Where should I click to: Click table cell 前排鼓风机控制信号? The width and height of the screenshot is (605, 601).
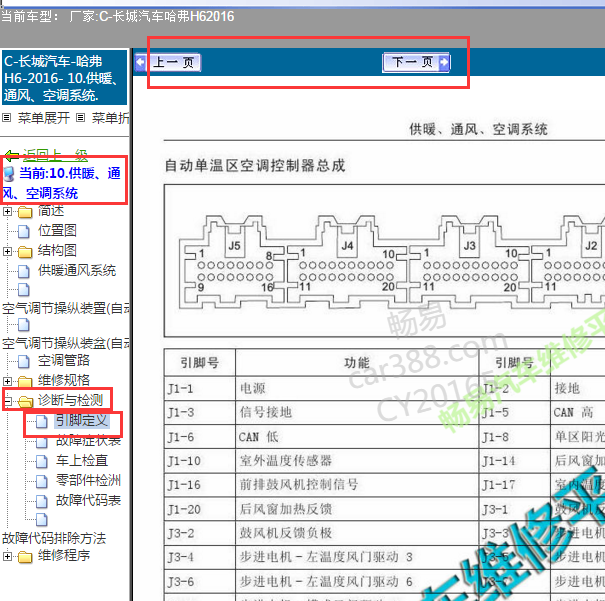coord(357,485)
